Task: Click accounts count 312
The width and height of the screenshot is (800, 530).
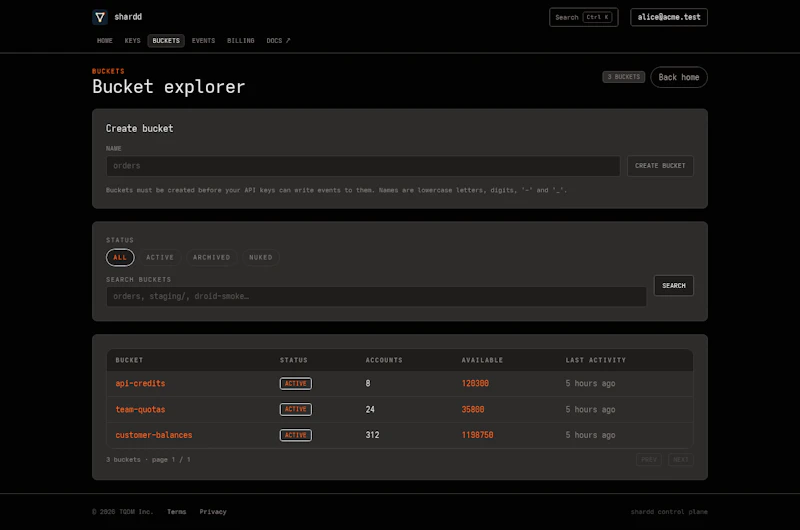Action: coord(372,435)
